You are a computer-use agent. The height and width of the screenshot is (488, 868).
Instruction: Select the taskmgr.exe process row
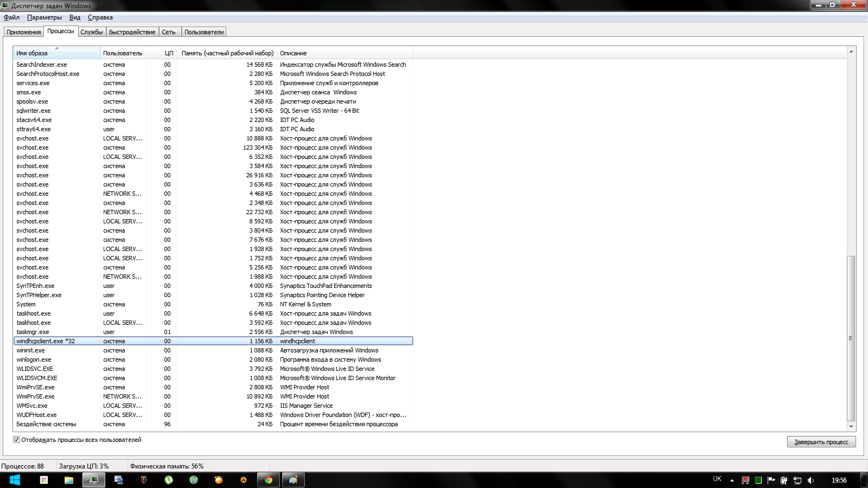[33, 332]
